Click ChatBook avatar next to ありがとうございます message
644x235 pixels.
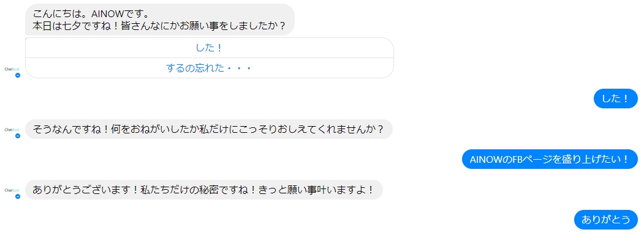click(x=12, y=190)
